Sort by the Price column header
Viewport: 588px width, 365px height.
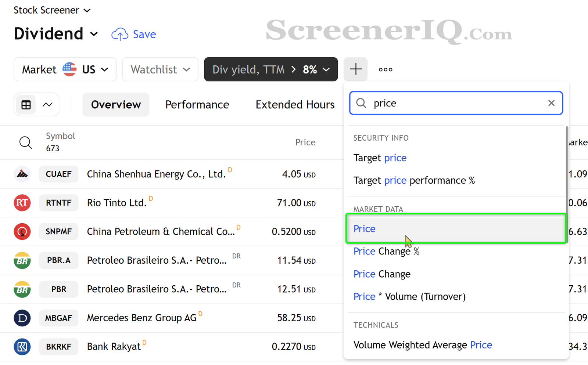305,142
